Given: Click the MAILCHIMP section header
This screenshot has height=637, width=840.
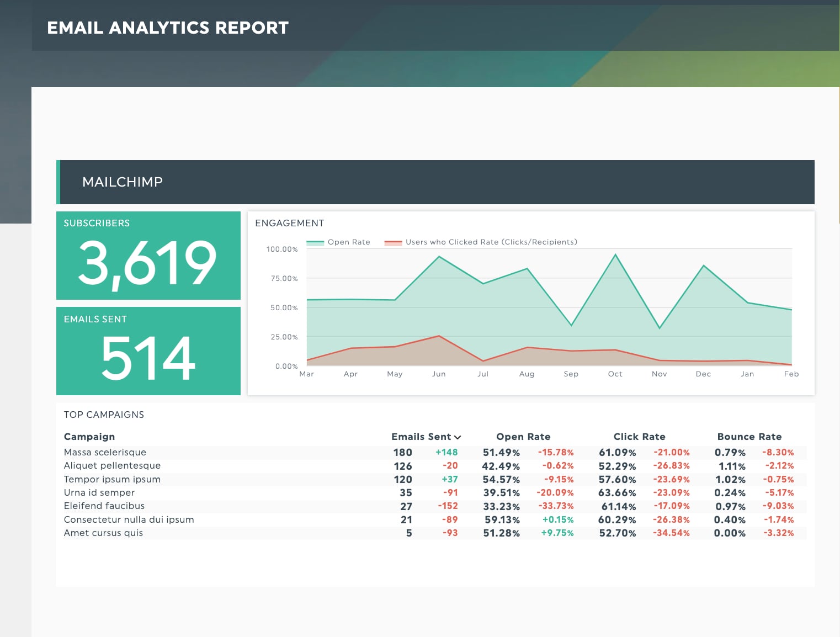Looking at the screenshot, I should tap(435, 182).
